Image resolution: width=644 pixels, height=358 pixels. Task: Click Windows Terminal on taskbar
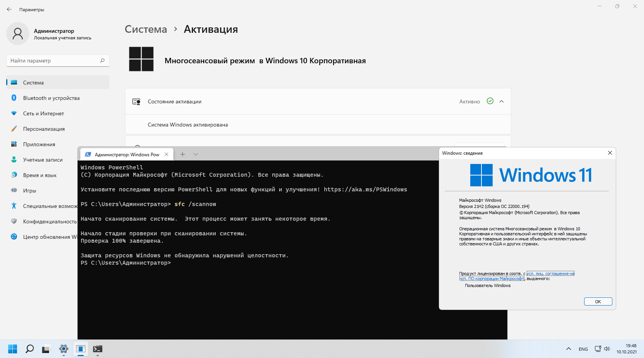tap(98, 349)
